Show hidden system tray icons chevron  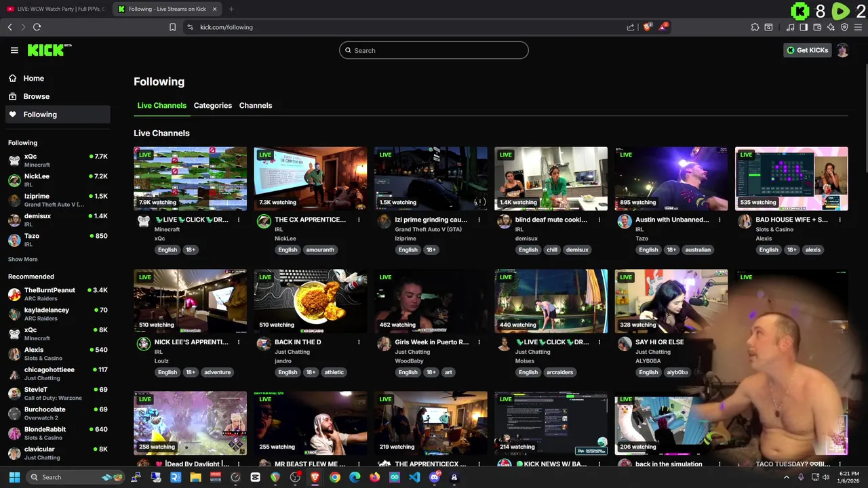pyautogui.click(x=786, y=477)
